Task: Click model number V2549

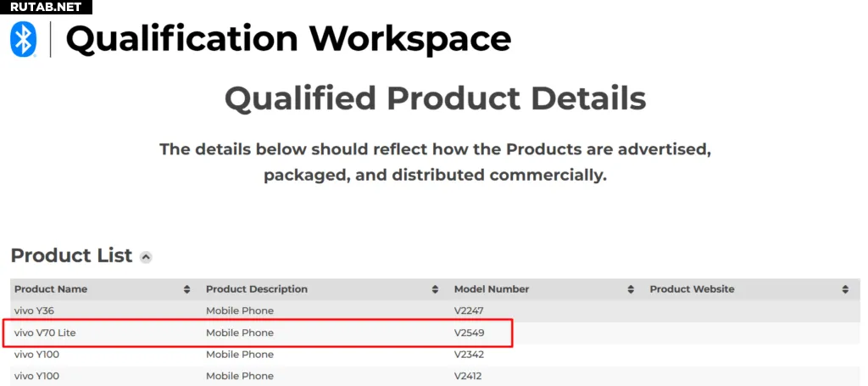Action: [470, 333]
